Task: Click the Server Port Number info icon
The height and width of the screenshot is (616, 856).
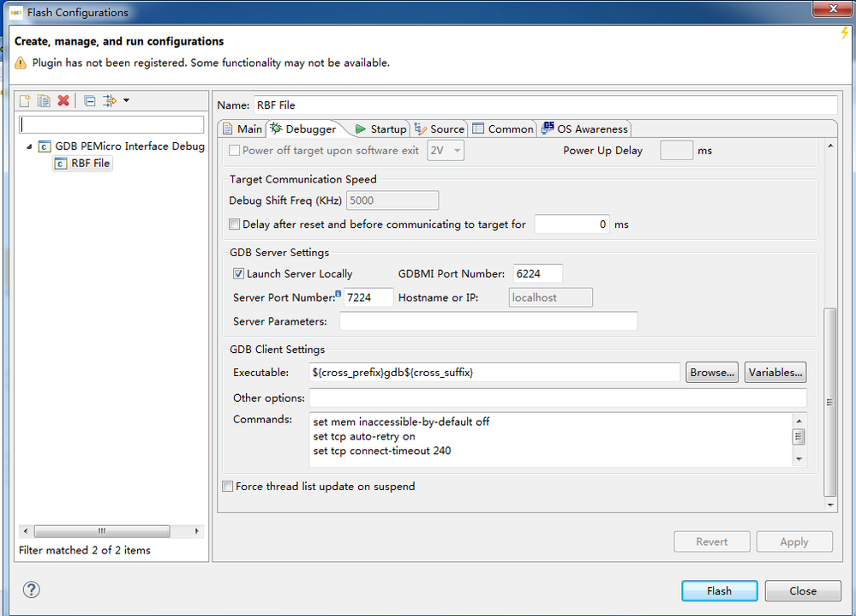Action: point(338,294)
